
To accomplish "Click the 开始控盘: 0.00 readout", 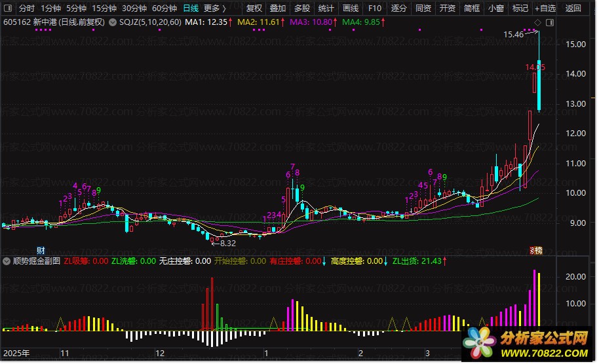I will tap(240, 261).
